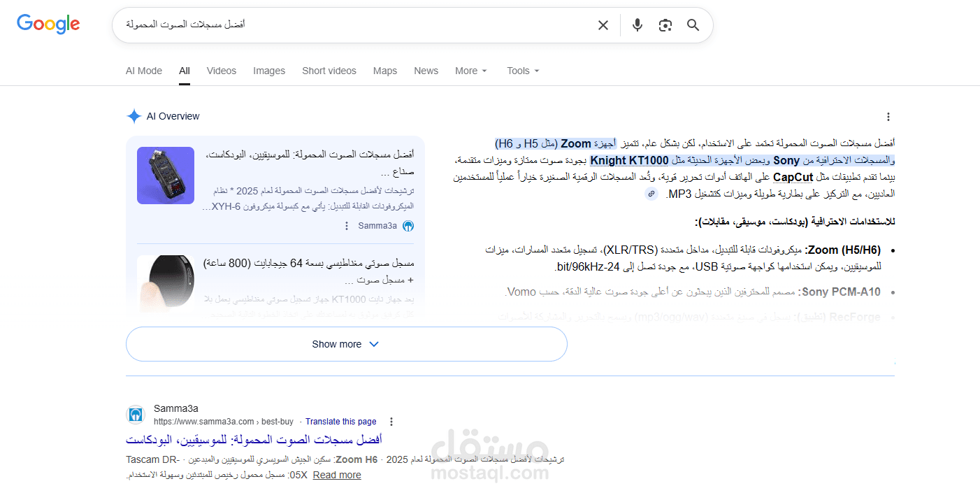980x493 pixels.
Task: Click Sony PCM-A10 bullet heading
Action: click(x=841, y=292)
